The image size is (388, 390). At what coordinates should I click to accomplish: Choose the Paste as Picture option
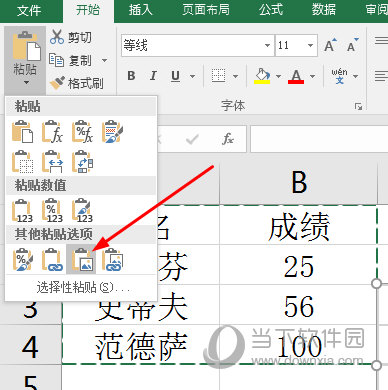pos(81,259)
